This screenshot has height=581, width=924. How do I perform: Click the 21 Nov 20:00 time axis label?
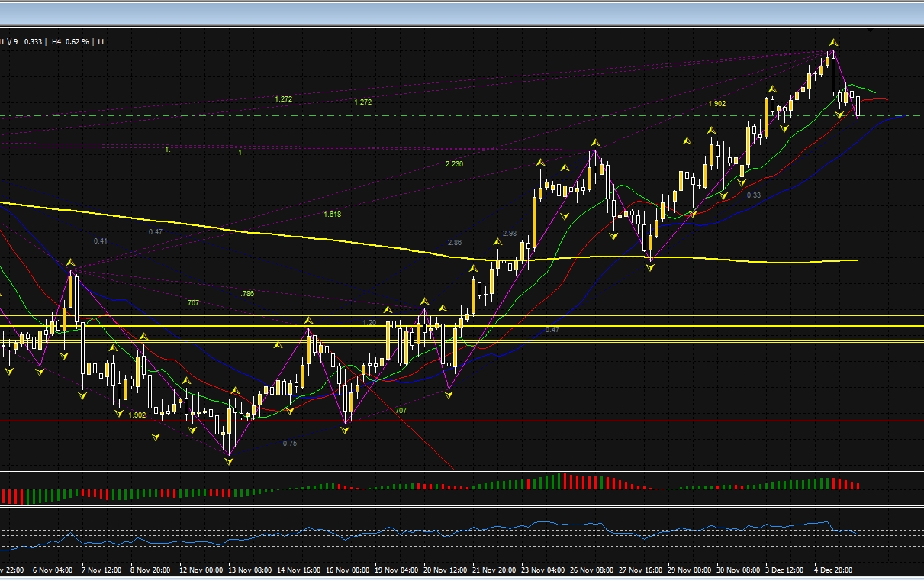coord(495,570)
